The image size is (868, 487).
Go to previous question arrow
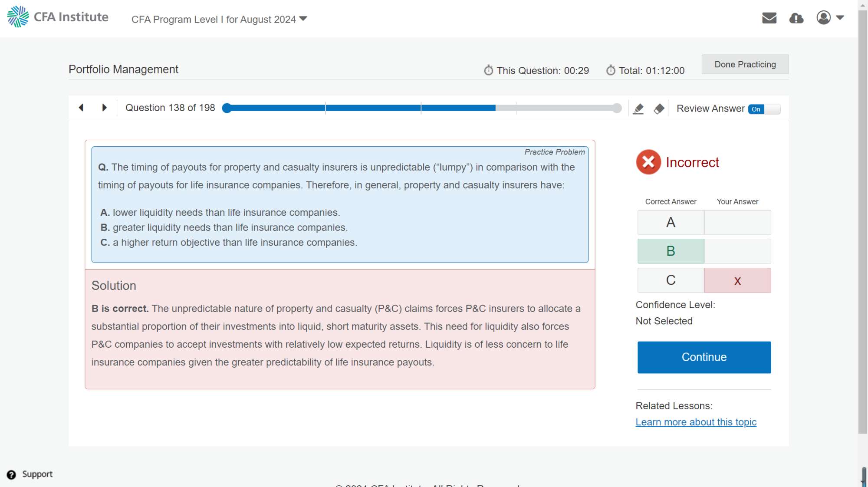click(81, 108)
